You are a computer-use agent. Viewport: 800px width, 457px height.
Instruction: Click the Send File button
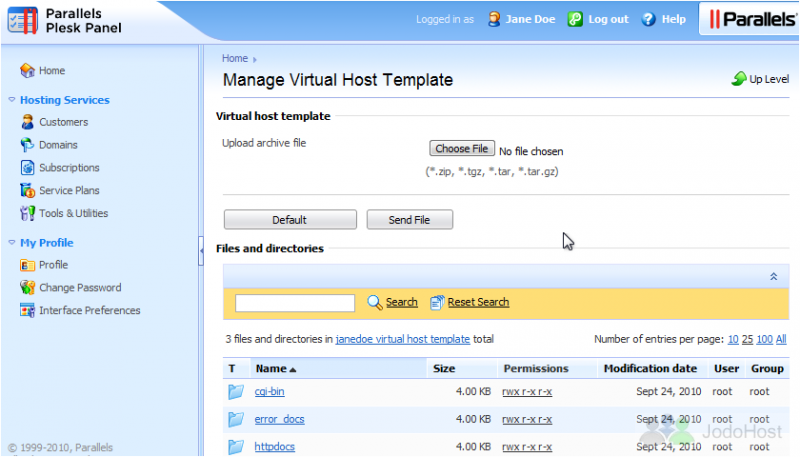[x=410, y=220]
